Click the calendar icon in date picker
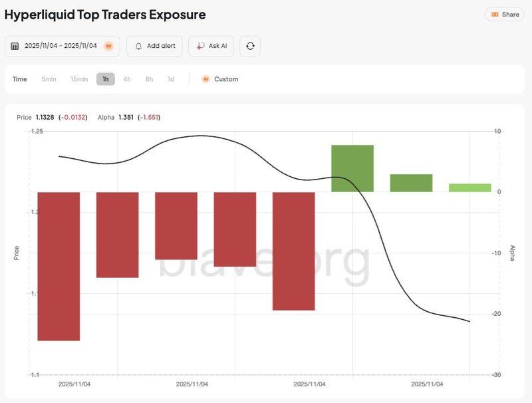 (15, 46)
